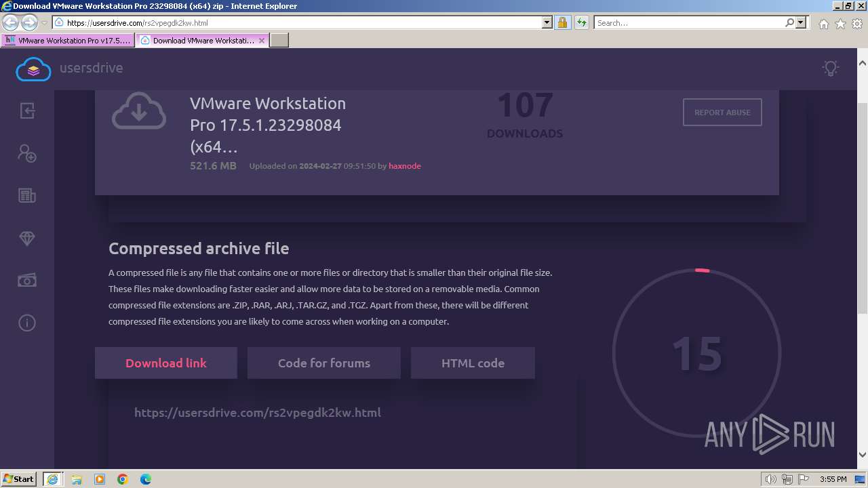The width and height of the screenshot is (868, 488).
Task: Click the scrollbar down arrow
Action: [x=862, y=455]
